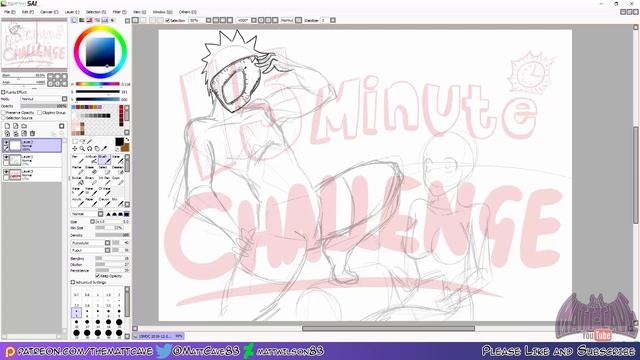The height and width of the screenshot is (360, 640).
Task: Click the navigator canvas thumbnail
Action: [x=34, y=45]
